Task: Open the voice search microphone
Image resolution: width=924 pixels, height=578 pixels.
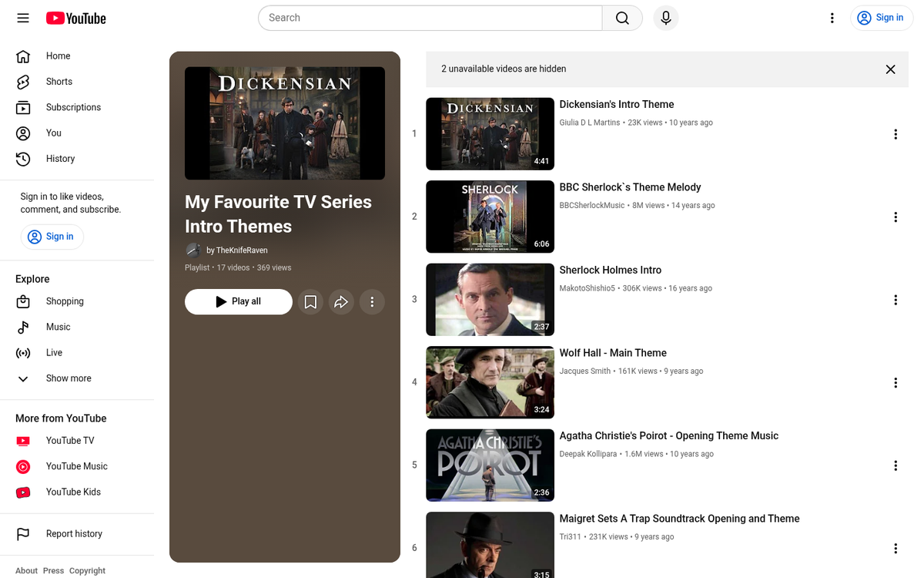Action: [x=665, y=18]
